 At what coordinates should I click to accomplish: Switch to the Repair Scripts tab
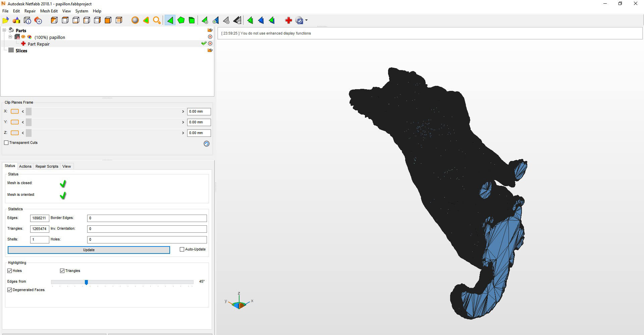(47, 166)
